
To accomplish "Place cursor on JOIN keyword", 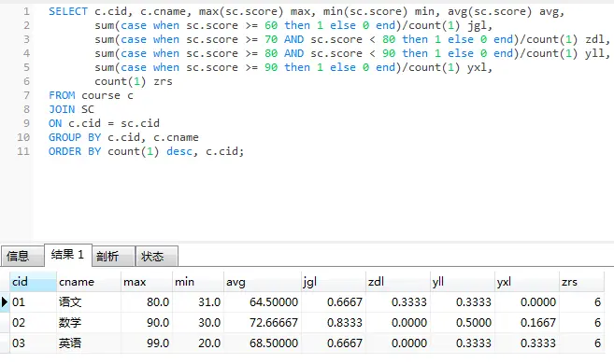I will click(x=62, y=109).
